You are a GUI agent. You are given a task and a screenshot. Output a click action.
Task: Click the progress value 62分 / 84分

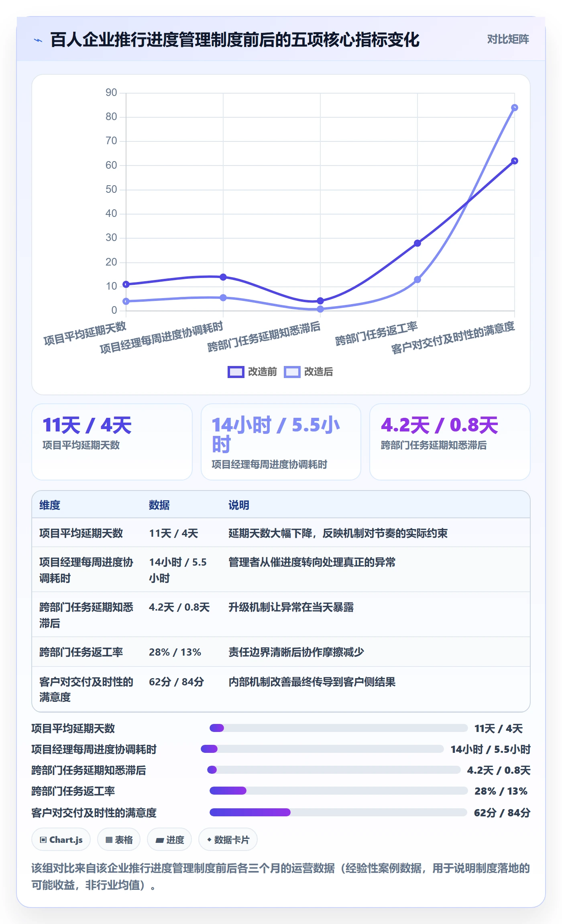tap(502, 813)
